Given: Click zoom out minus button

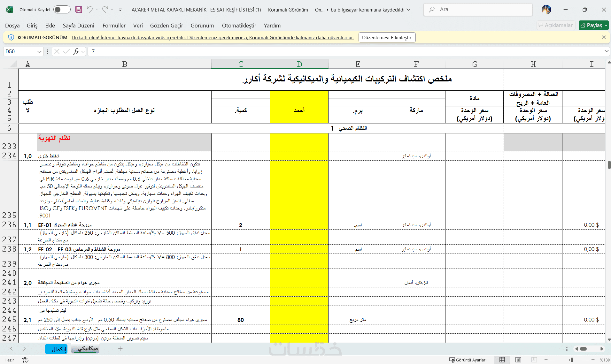Looking at the screenshot, I should 546,360.
